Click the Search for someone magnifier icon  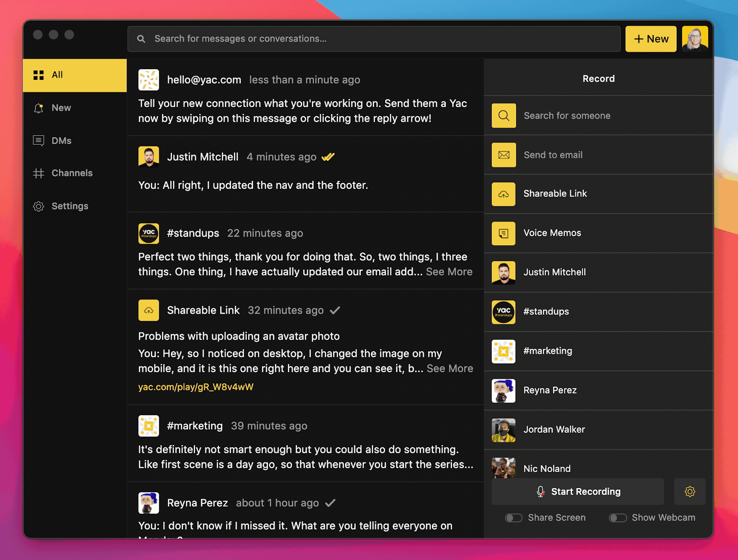[503, 115]
